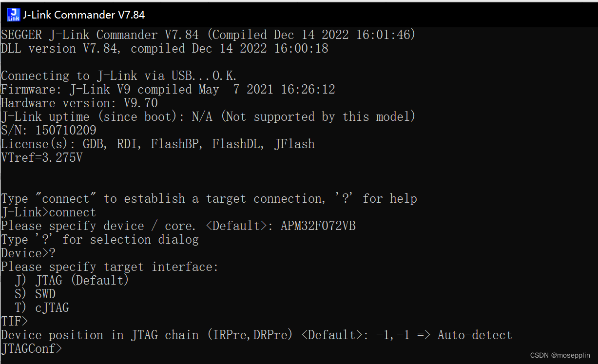598x364 pixels.
Task: Click the JTAGConf> input prompt
Action: pos(32,348)
